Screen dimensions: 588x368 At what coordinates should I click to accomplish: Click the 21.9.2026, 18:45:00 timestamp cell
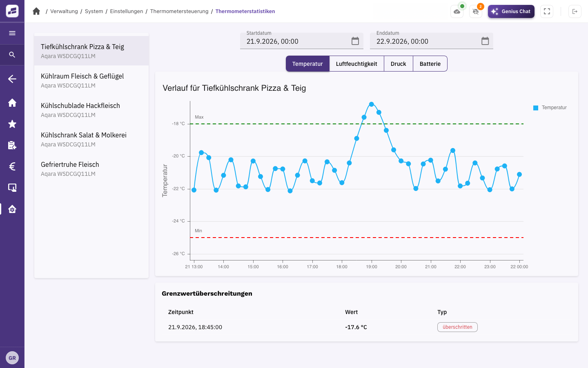click(x=195, y=327)
